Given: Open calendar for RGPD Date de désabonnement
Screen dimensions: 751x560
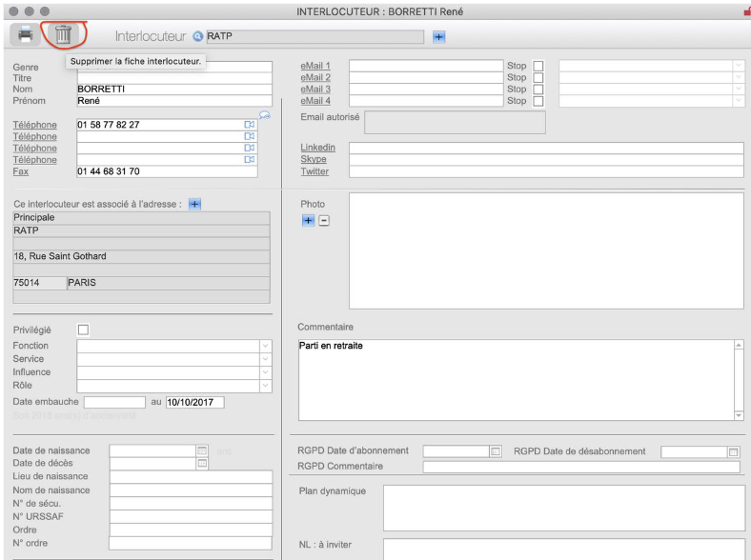Looking at the screenshot, I should tap(733, 451).
